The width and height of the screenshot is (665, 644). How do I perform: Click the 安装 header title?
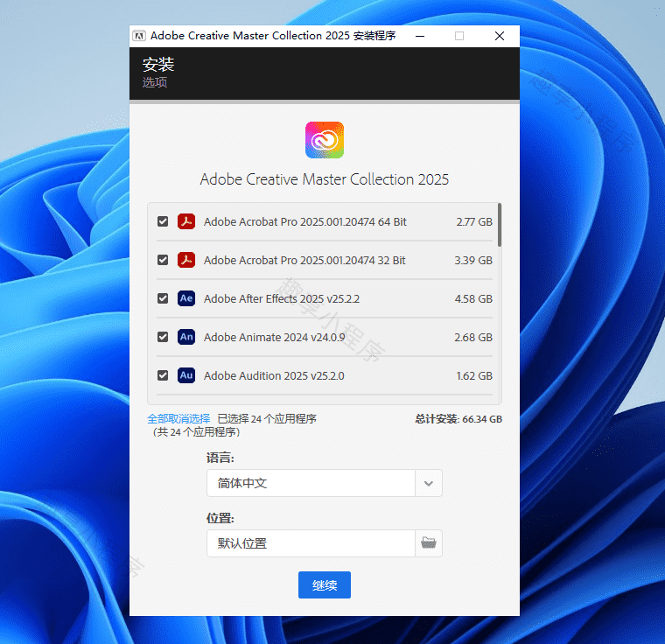pyautogui.click(x=158, y=65)
